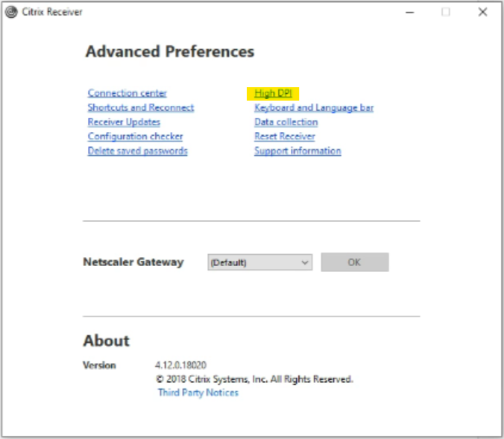Viewport: 504px width, 439px height.
Task: Click the About section heading
Action: [106, 341]
